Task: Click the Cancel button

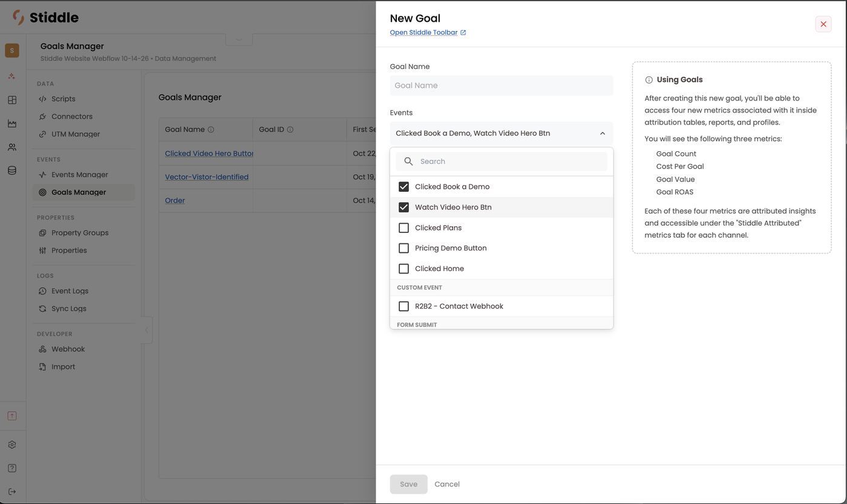Action: coord(447,484)
